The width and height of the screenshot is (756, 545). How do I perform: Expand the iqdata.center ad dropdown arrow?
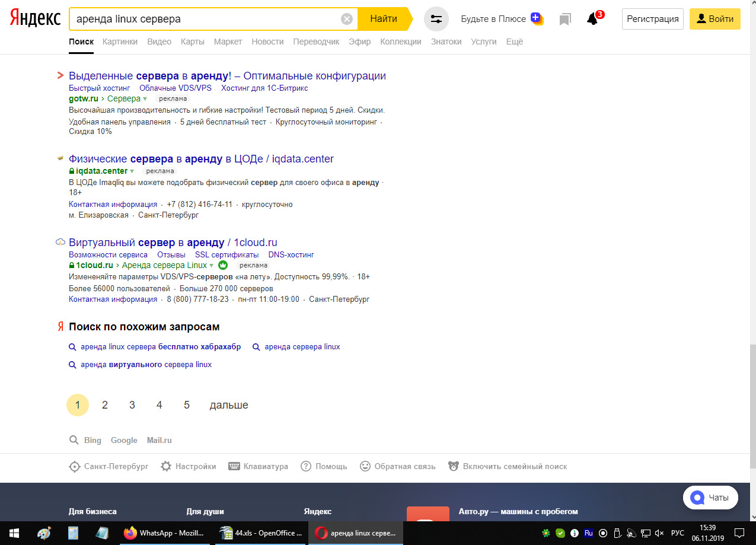click(x=132, y=171)
